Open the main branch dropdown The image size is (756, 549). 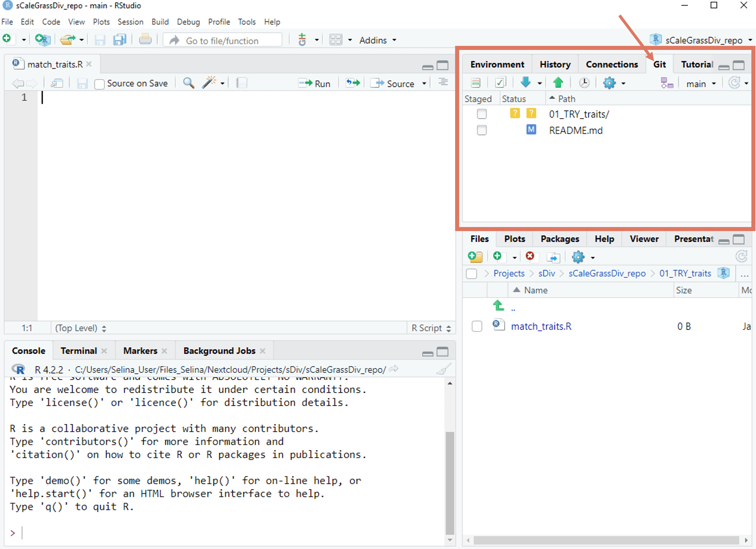[x=700, y=83]
